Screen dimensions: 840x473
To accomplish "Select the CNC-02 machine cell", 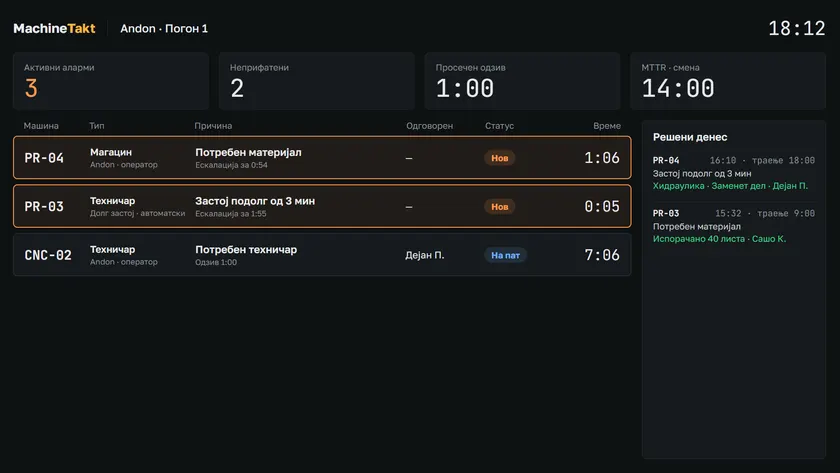I will (48, 256).
